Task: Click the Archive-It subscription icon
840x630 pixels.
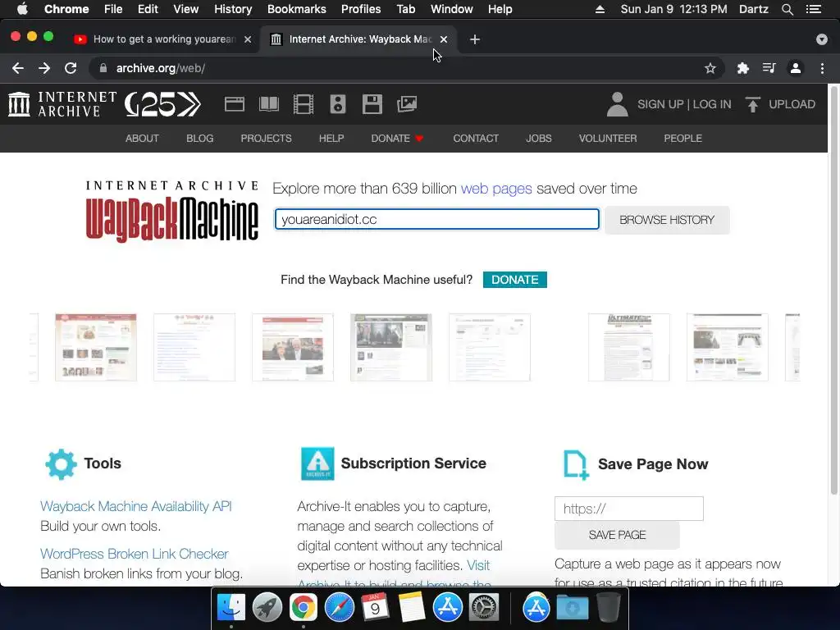Action: tap(317, 463)
